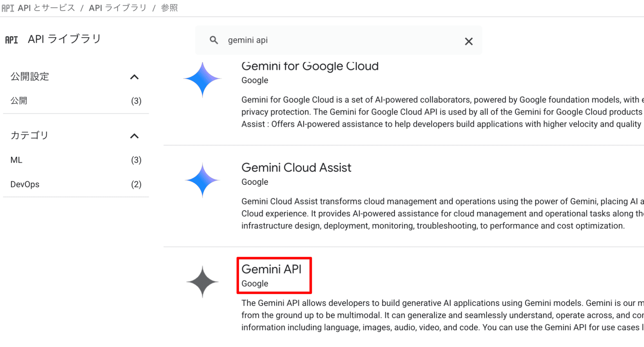
Task: Open the Gemini API result title
Action: 271,269
